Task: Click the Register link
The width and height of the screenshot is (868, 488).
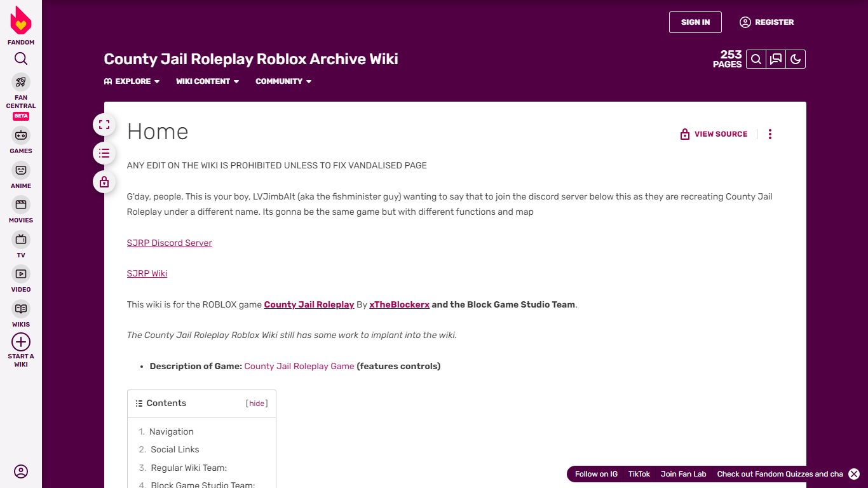Action: tap(766, 22)
